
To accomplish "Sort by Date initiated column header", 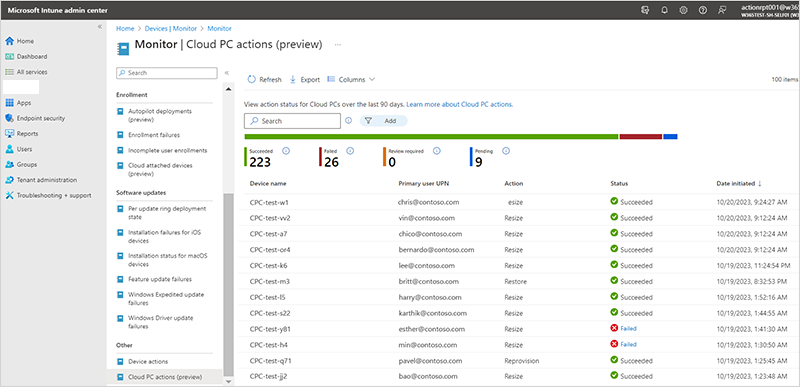I will click(740, 184).
